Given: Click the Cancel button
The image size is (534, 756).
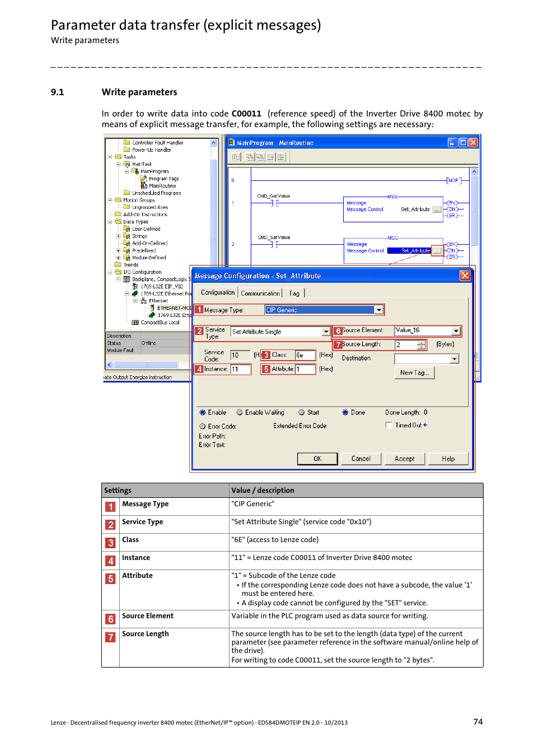Looking at the screenshot, I should tap(360, 459).
